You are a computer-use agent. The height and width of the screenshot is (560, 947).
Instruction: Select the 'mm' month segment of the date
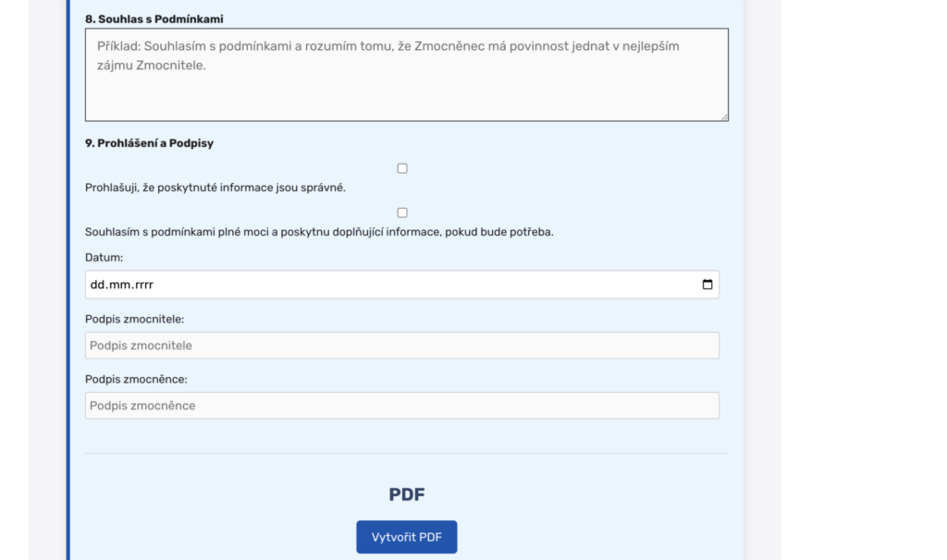(x=118, y=285)
